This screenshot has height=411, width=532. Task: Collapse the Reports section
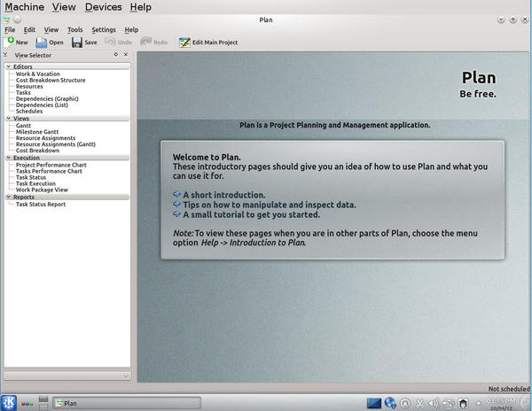[x=9, y=197]
